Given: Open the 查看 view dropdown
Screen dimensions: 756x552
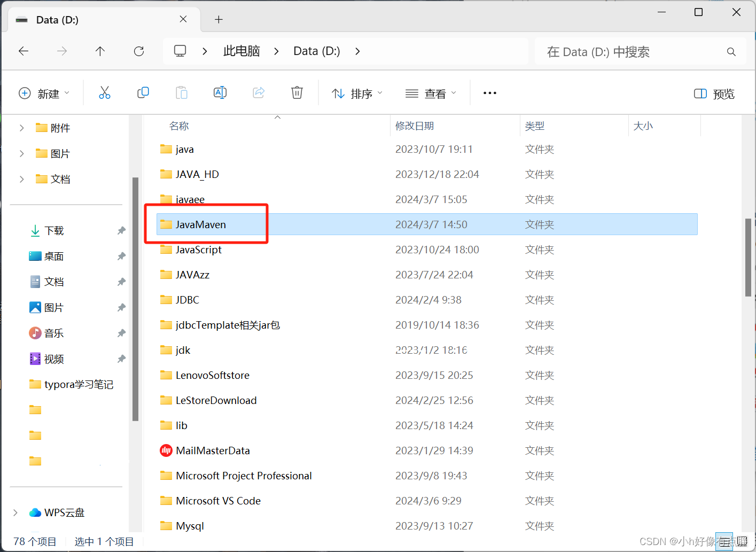Looking at the screenshot, I should coord(431,94).
